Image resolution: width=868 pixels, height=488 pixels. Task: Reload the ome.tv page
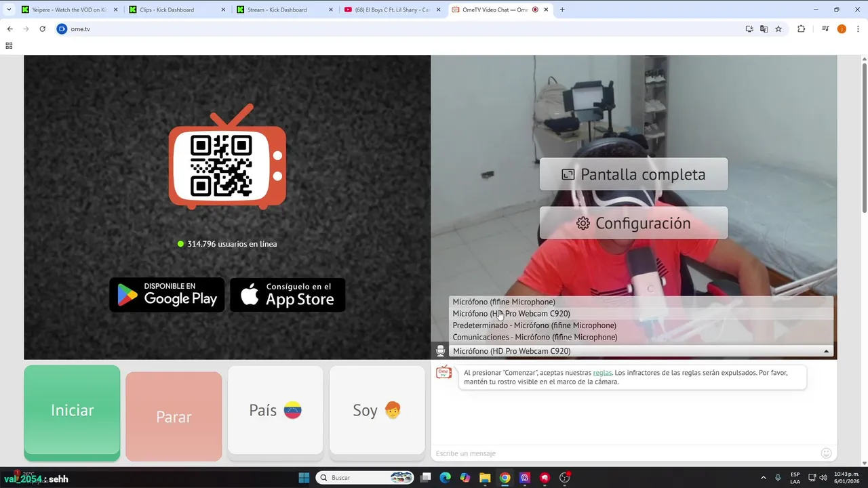pos(42,29)
